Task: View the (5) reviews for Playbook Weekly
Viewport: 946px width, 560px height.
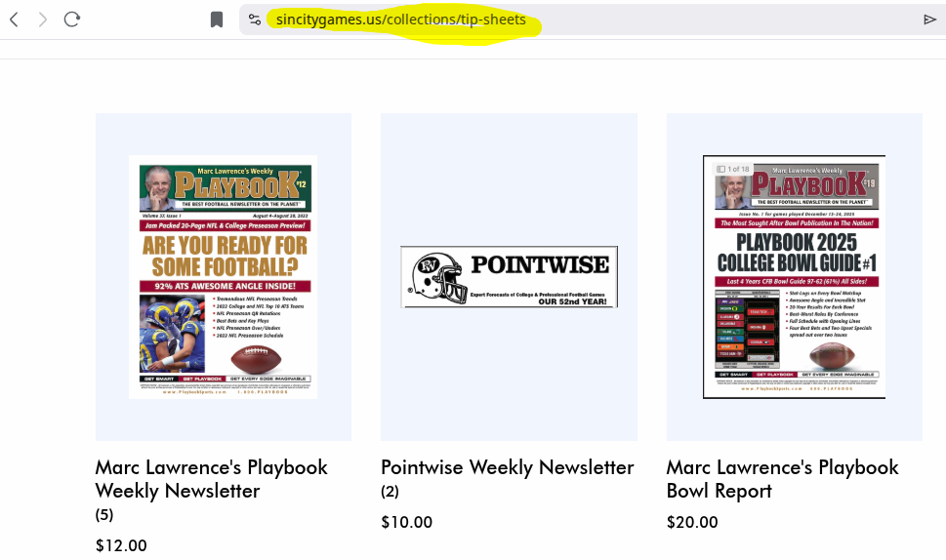Action: coord(104,514)
